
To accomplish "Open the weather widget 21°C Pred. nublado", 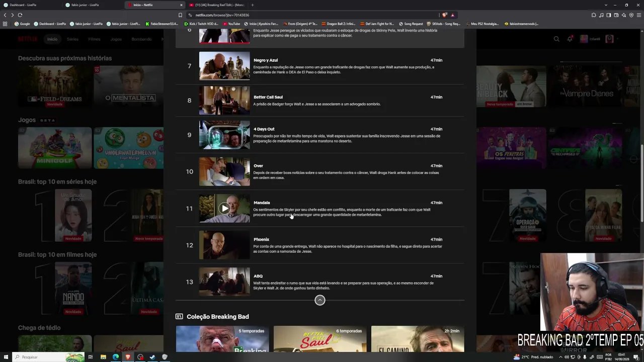I will coord(533,357).
